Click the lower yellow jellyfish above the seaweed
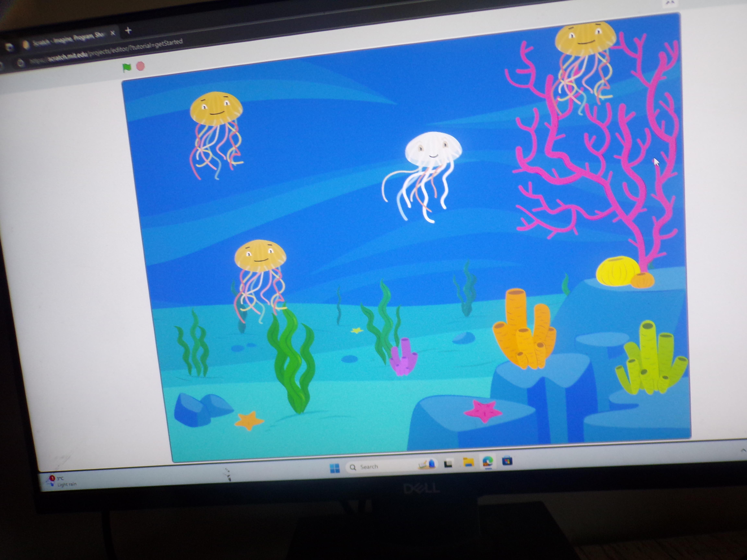 click(x=260, y=257)
